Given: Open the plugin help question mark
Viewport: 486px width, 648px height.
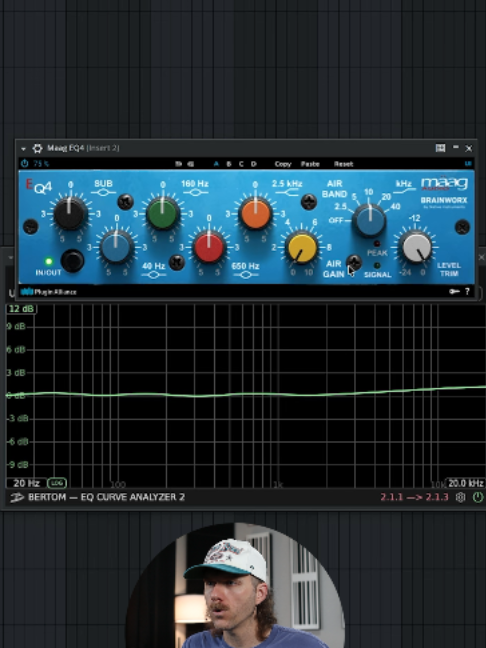Looking at the screenshot, I should [467, 292].
